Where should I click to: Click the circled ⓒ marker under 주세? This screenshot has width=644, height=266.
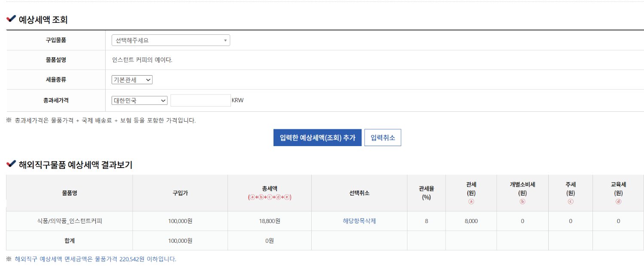[x=571, y=202]
